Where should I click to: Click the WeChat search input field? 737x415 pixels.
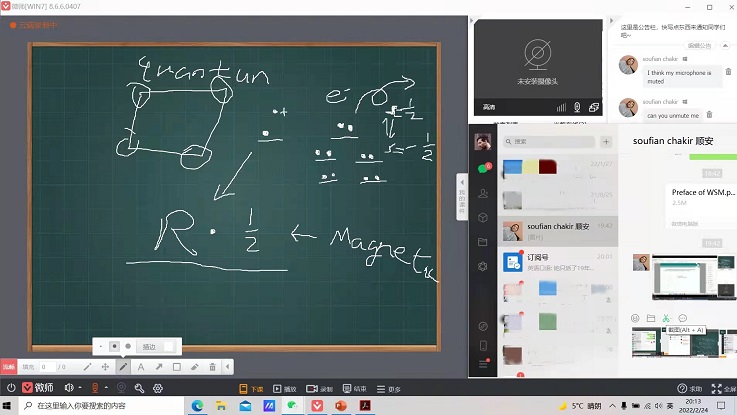pyautogui.click(x=548, y=142)
